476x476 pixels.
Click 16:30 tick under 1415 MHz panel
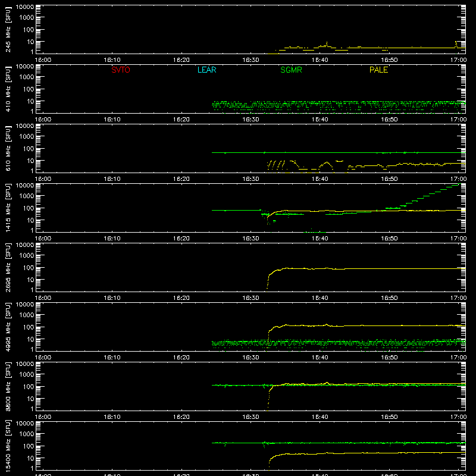250,239
